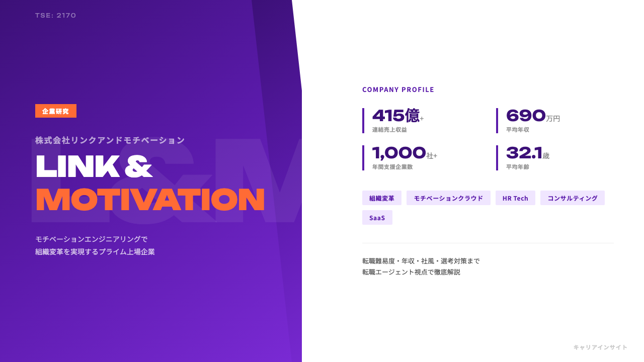Click the COMPANY PROFILE heading
This screenshot has height=362, width=644.
point(398,89)
